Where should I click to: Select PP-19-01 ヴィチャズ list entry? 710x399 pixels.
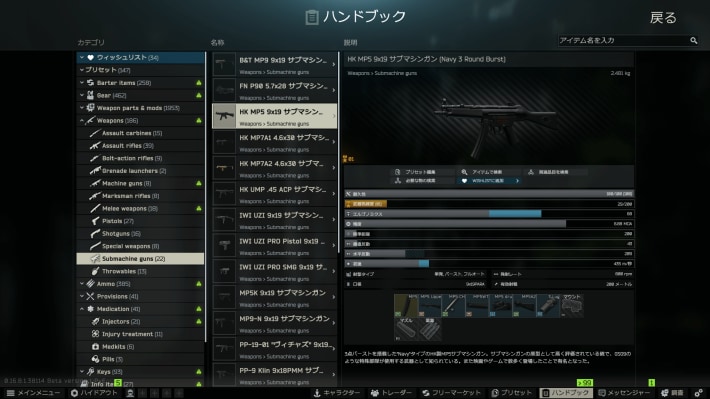274,349
